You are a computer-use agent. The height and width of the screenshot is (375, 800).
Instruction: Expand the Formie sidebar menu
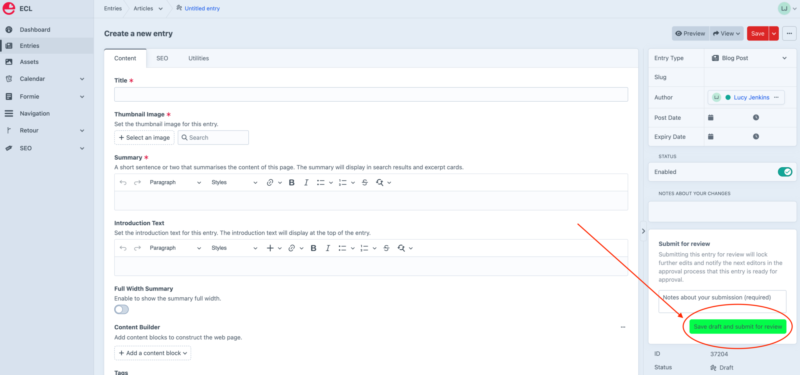click(82, 96)
